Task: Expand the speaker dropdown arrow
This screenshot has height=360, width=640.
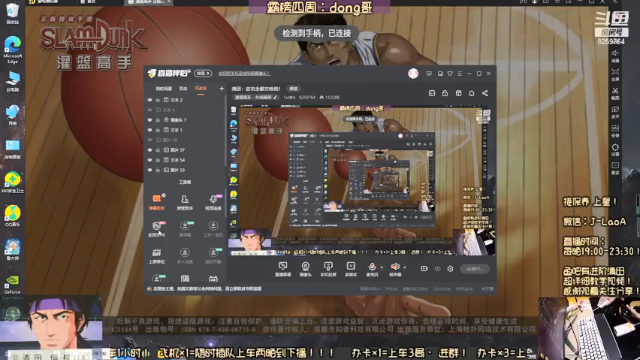Action: 404,268
